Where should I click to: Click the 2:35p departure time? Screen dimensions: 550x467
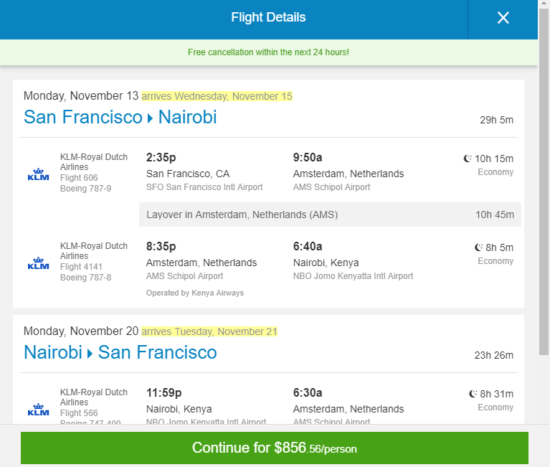point(161,158)
